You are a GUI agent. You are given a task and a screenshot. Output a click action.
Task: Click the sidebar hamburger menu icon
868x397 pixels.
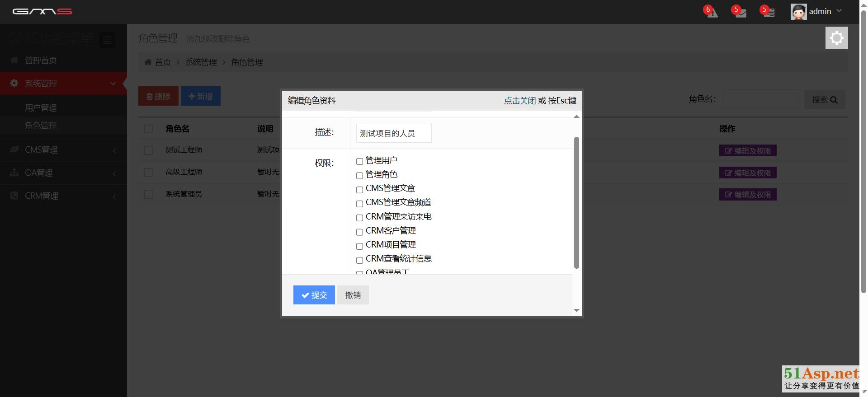click(x=107, y=41)
